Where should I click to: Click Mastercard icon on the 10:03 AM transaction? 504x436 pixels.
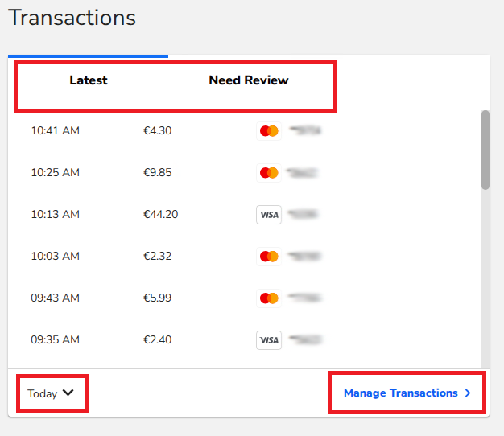click(269, 257)
